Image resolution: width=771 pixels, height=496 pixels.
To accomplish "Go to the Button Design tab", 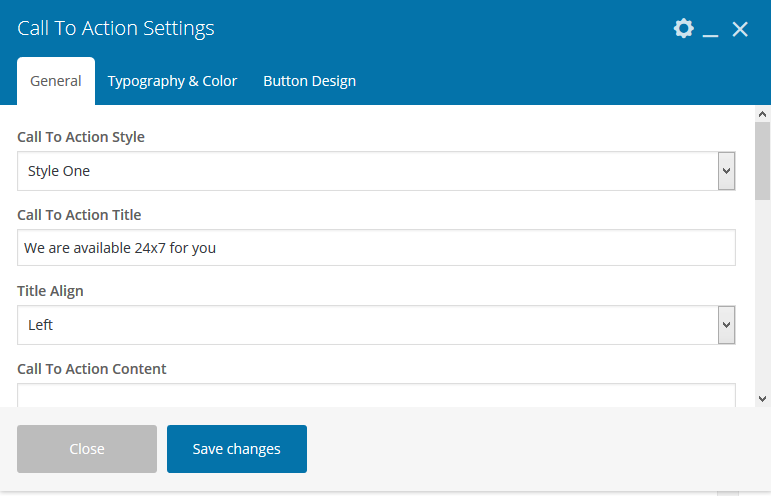I will (309, 81).
